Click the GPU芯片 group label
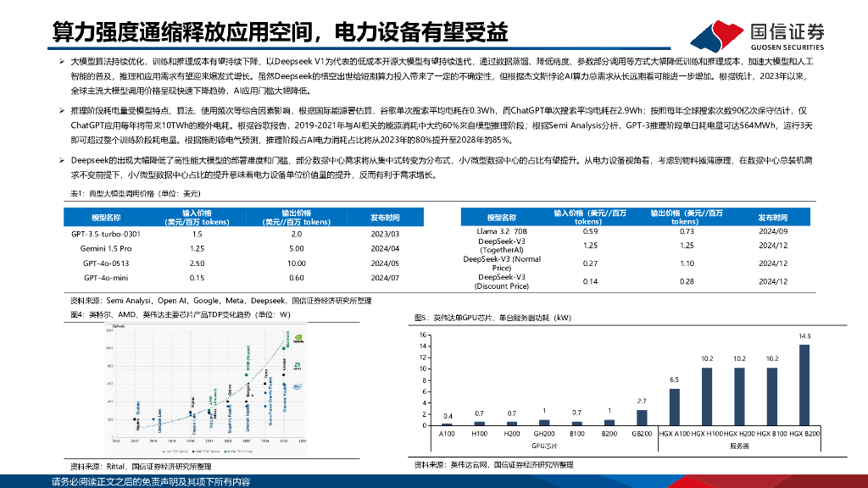 click(x=544, y=446)
